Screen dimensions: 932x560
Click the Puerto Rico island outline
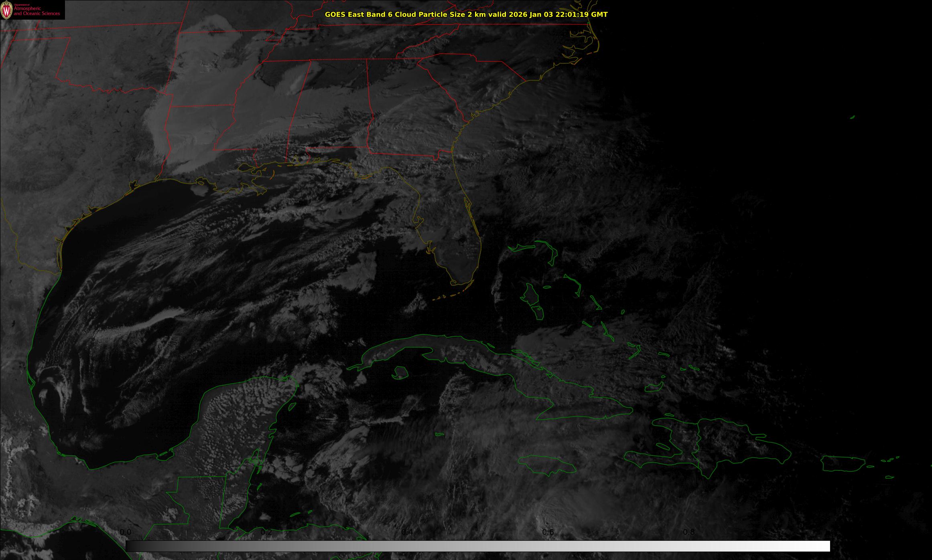click(843, 463)
